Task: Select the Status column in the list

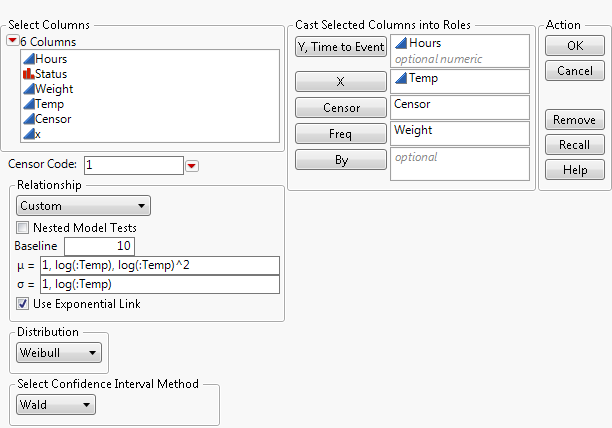Action: click(49, 74)
